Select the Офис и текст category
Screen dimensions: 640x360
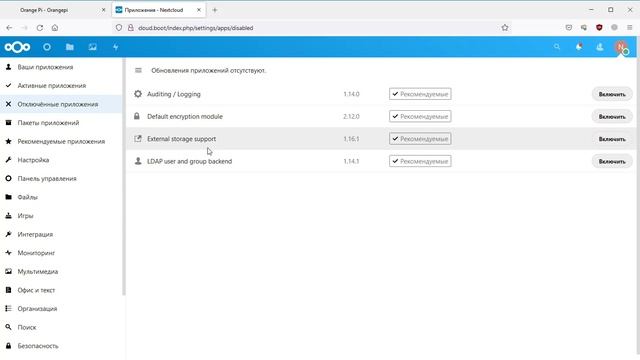pos(61,290)
